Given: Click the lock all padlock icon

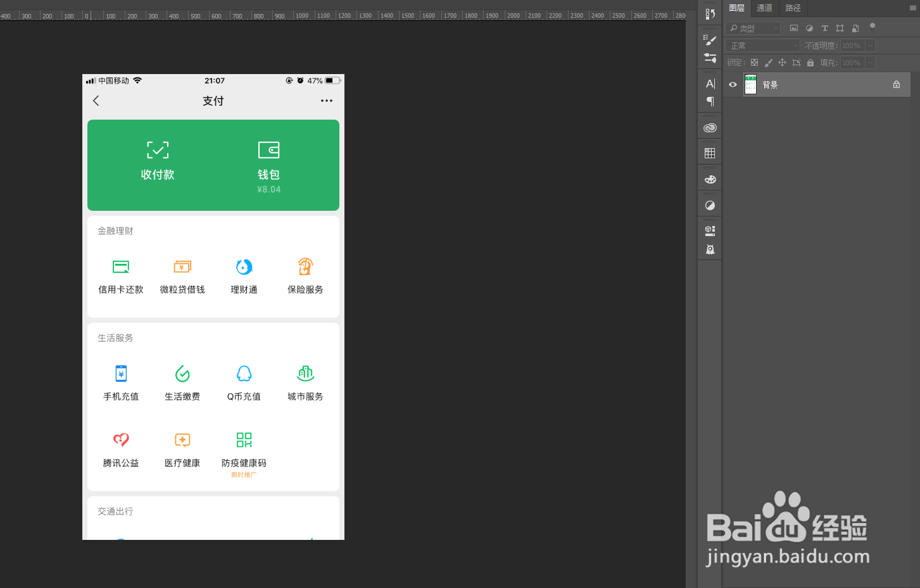Looking at the screenshot, I should point(810,63).
